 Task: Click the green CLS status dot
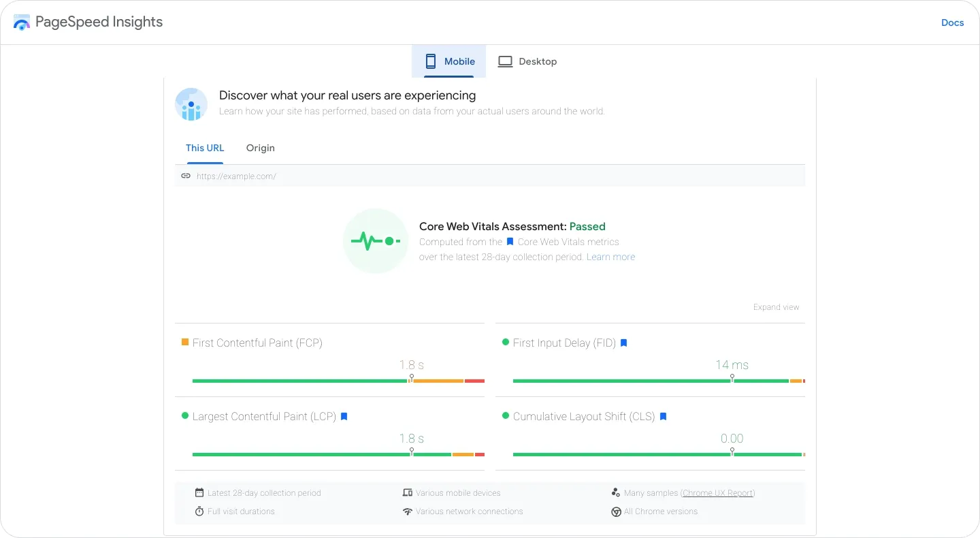(x=506, y=415)
